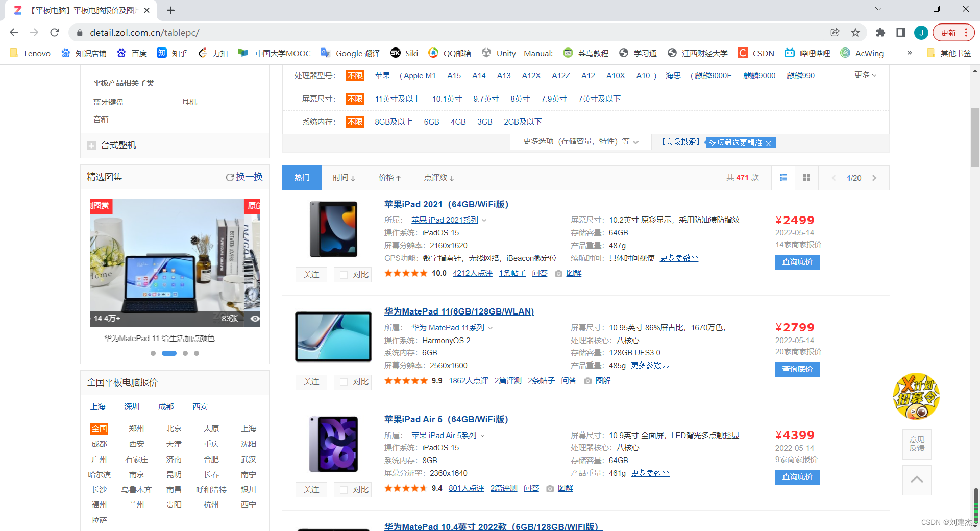Screen dimensions: 980x531
Task: Click 关注 for 苹果iPad Air 5
Action: click(311, 490)
